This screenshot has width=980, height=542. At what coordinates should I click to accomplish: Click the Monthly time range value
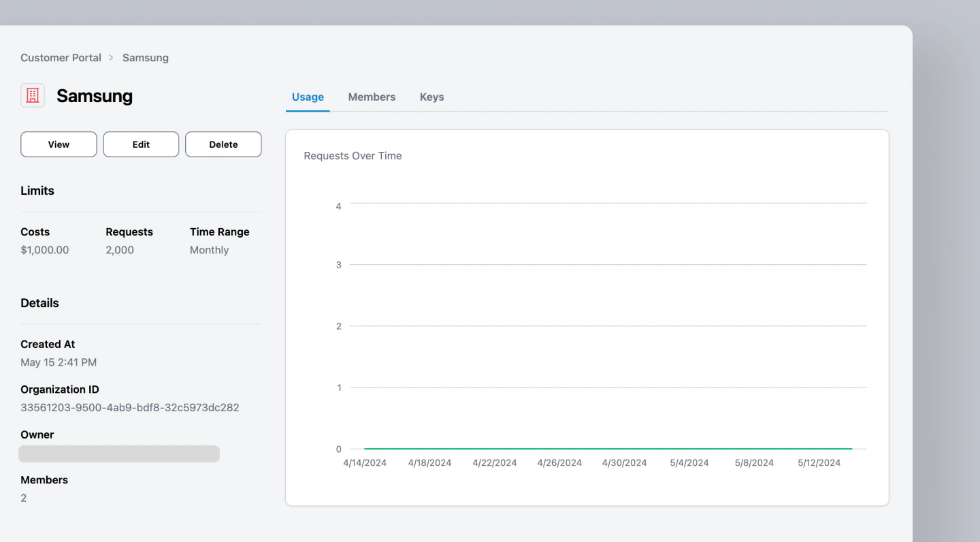coord(209,250)
